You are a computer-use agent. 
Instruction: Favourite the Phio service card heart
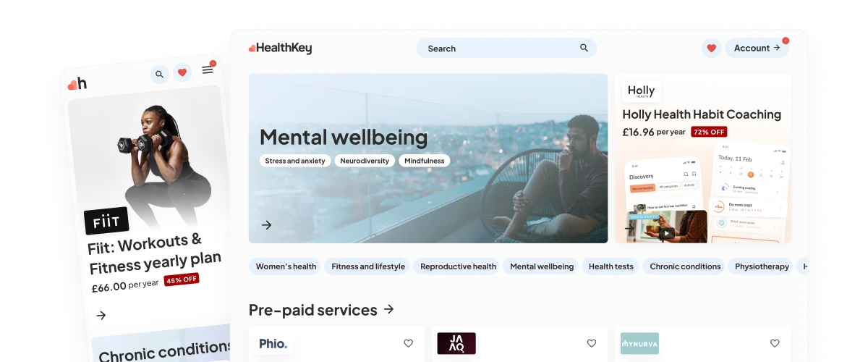click(x=408, y=343)
